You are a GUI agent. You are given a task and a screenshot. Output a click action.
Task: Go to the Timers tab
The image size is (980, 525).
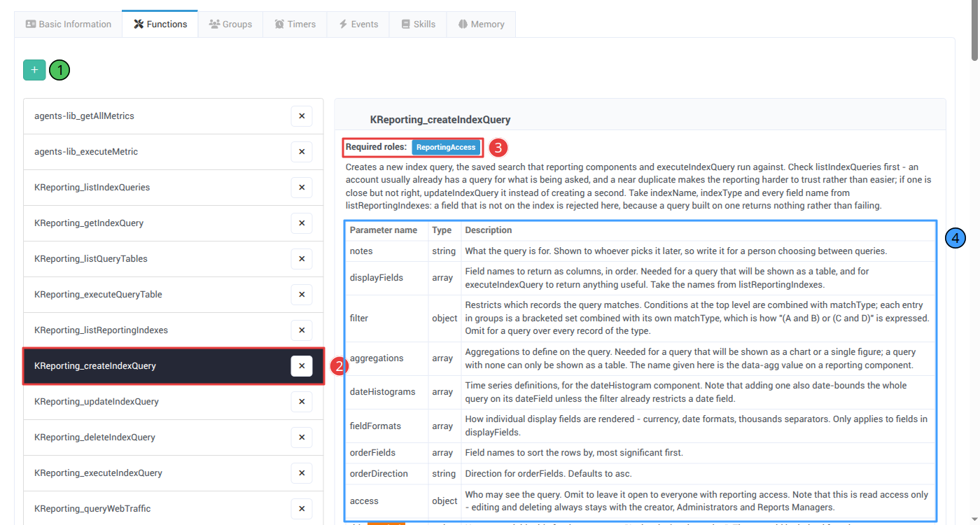point(295,24)
